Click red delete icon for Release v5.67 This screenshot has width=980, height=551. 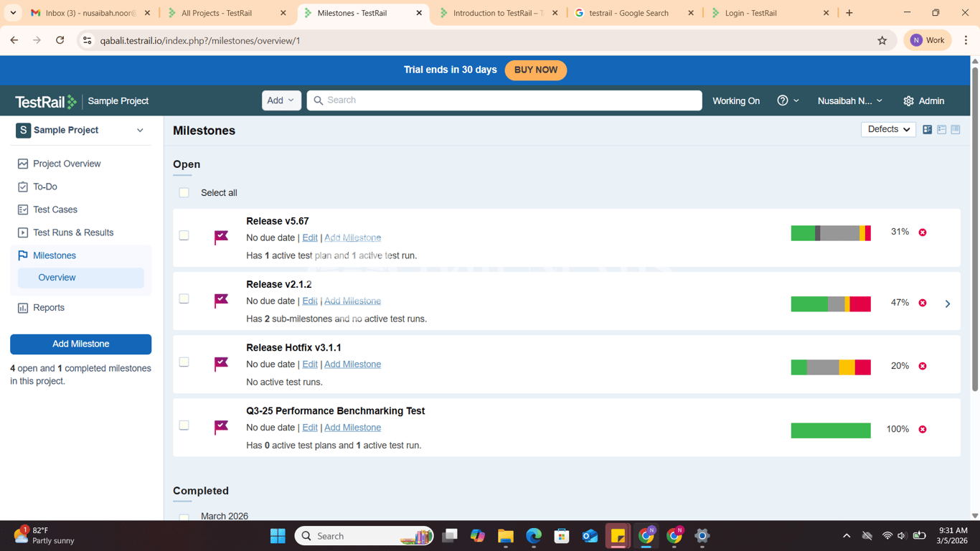[923, 232]
